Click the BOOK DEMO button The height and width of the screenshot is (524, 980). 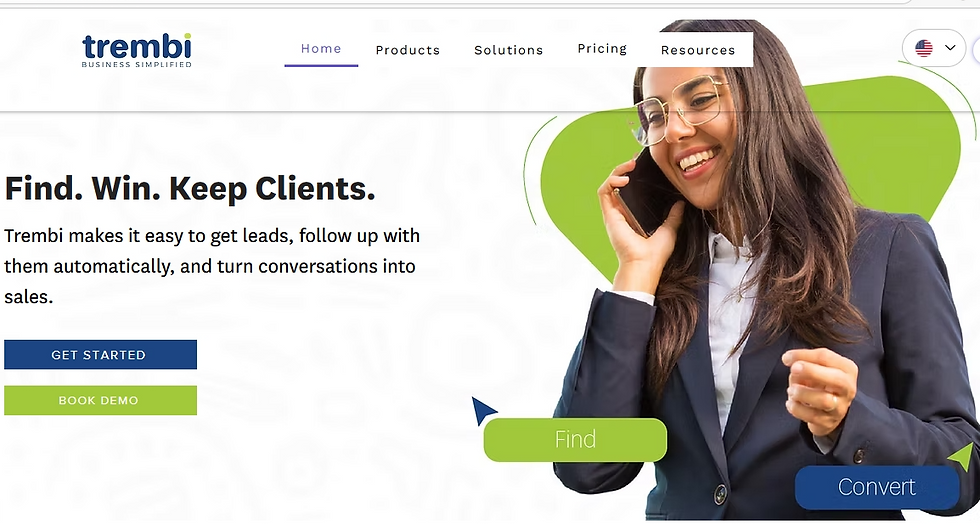coord(101,400)
